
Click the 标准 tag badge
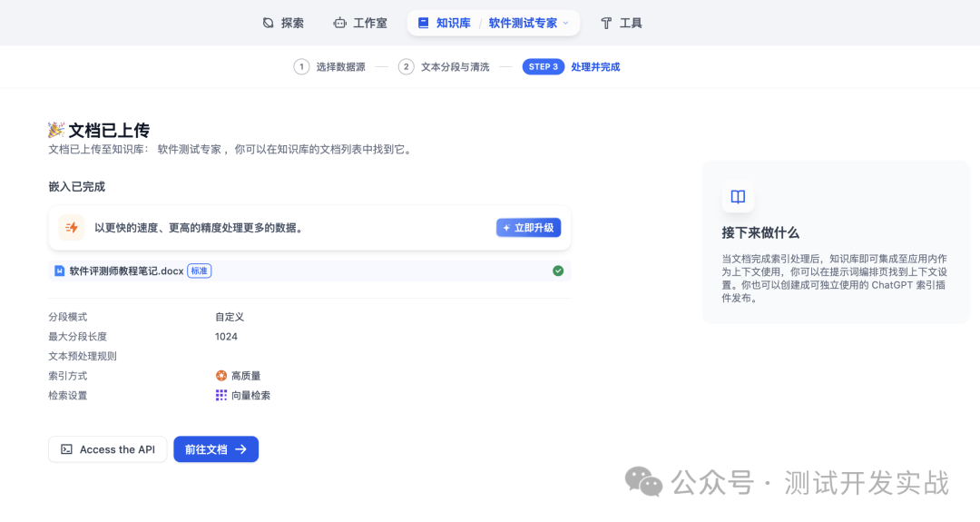click(x=200, y=271)
